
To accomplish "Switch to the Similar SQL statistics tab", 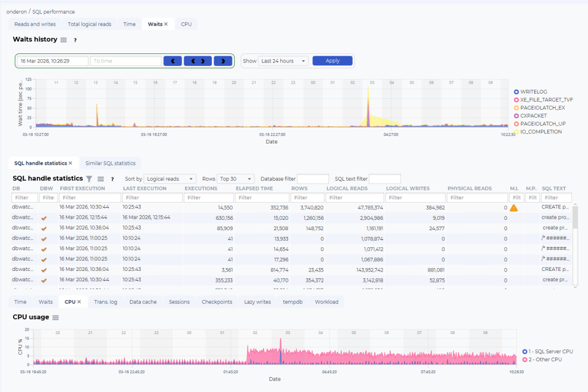I will tap(110, 163).
